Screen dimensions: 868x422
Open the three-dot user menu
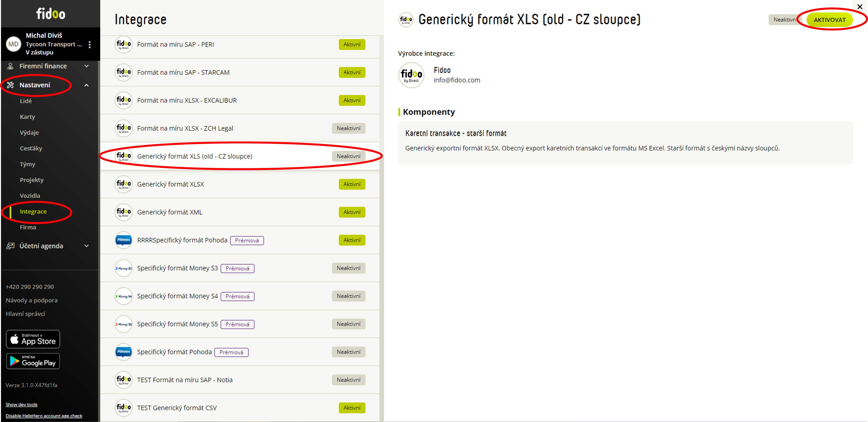[90, 44]
